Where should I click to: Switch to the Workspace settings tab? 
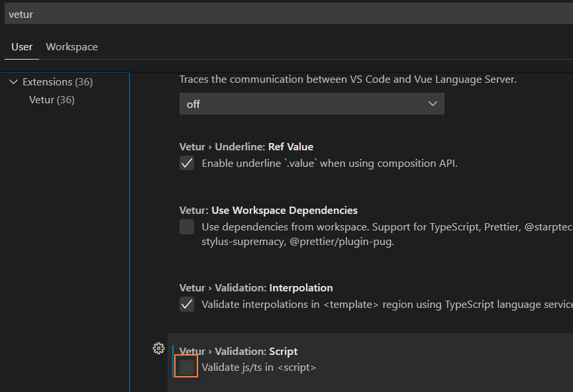tap(72, 47)
